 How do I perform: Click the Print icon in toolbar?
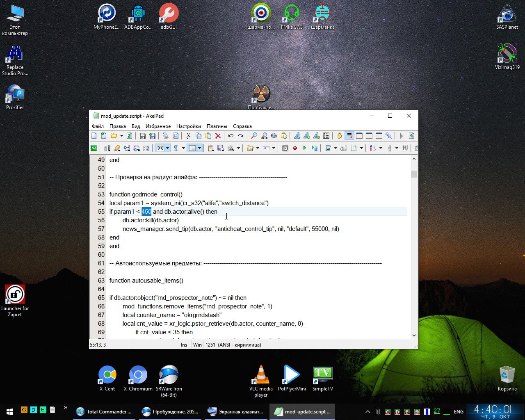tap(165, 136)
